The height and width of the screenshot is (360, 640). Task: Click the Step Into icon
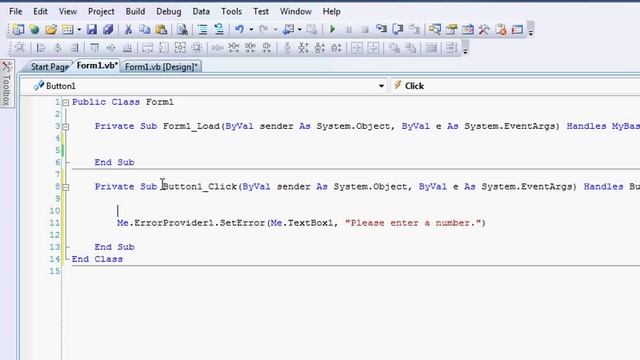[382, 29]
